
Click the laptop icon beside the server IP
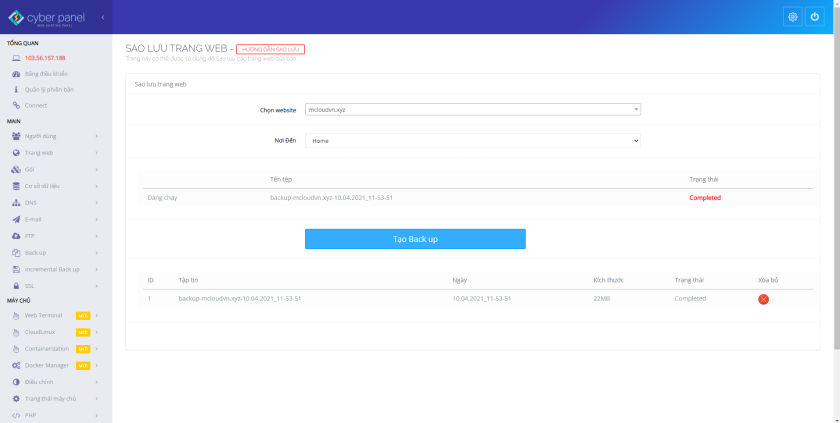coord(16,58)
